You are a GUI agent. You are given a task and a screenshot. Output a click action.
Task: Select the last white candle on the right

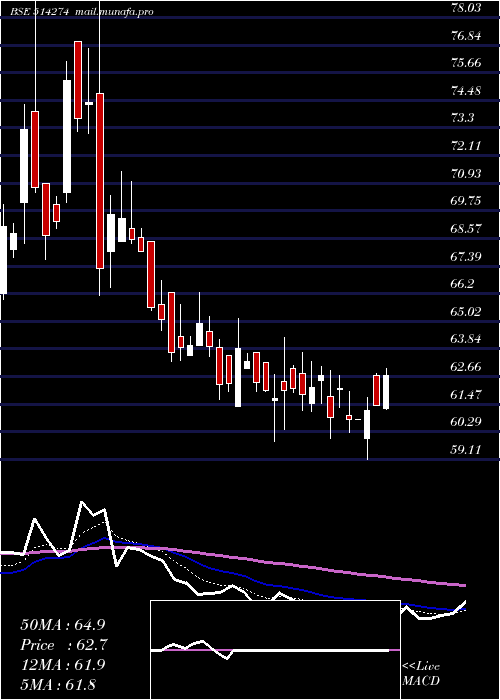[x=386, y=392]
